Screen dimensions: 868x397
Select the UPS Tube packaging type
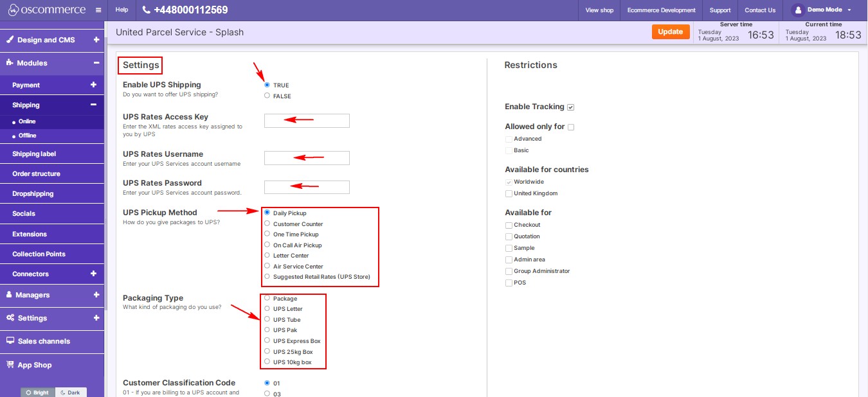(x=267, y=319)
